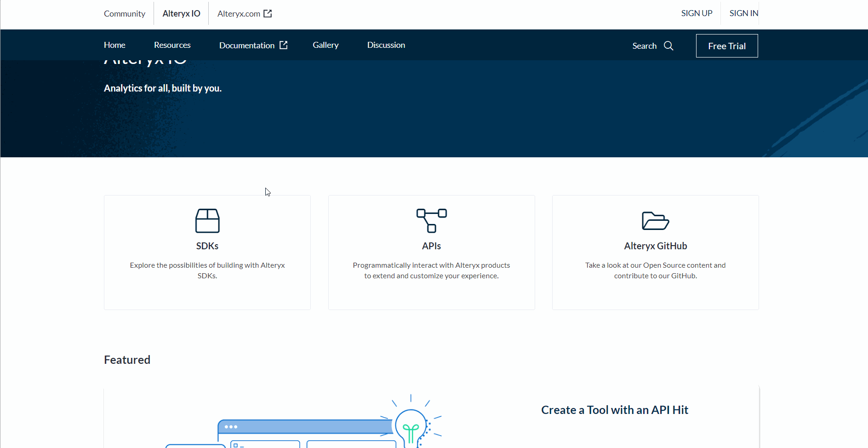The height and width of the screenshot is (448, 868).
Task: Click the 'Featured' section heading
Action: coord(127,360)
